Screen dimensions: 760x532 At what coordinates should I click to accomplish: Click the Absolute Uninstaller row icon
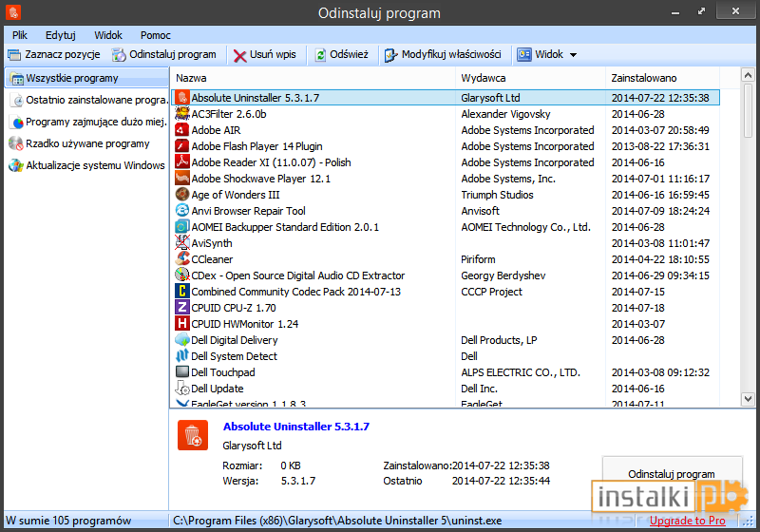182,98
